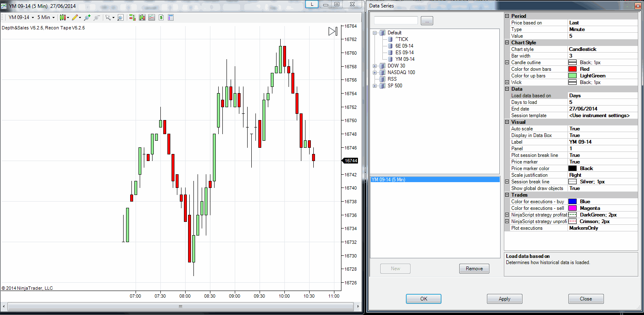The height and width of the screenshot is (315, 644).
Task: Expand the DOW 30 instrument list
Action: (x=375, y=66)
